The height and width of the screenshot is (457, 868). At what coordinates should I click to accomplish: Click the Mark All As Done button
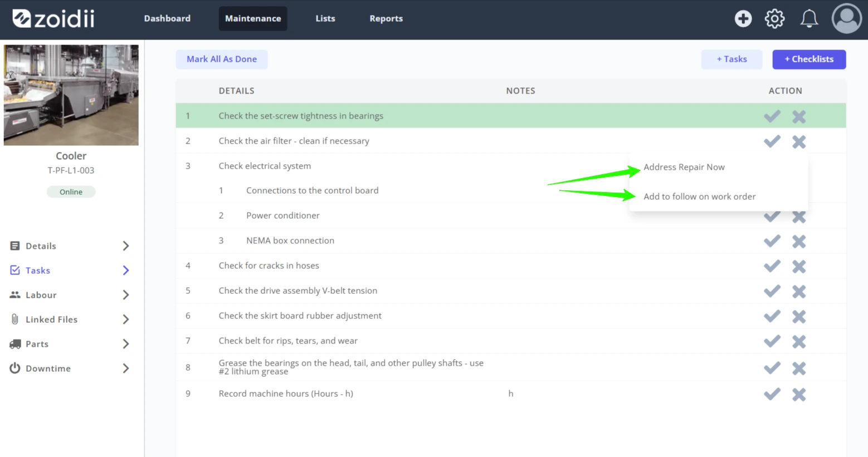222,59
